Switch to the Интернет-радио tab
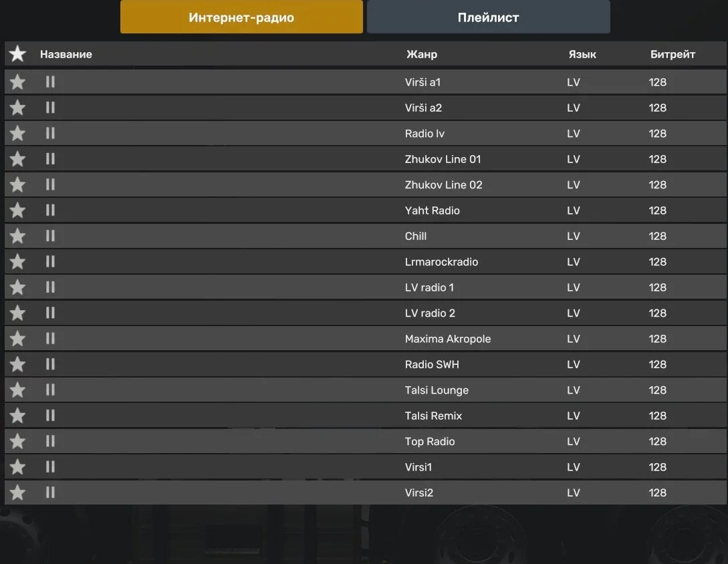The height and width of the screenshot is (564, 728). [241, 17]
